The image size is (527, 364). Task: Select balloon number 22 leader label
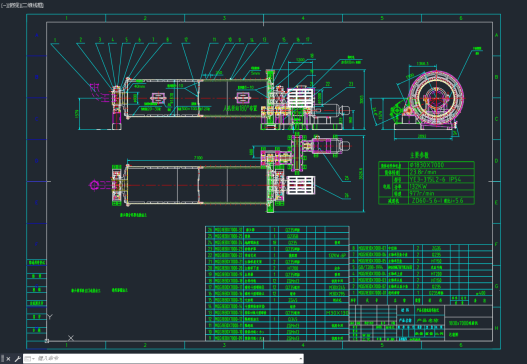pyautogui.click(x=328, y=84)
